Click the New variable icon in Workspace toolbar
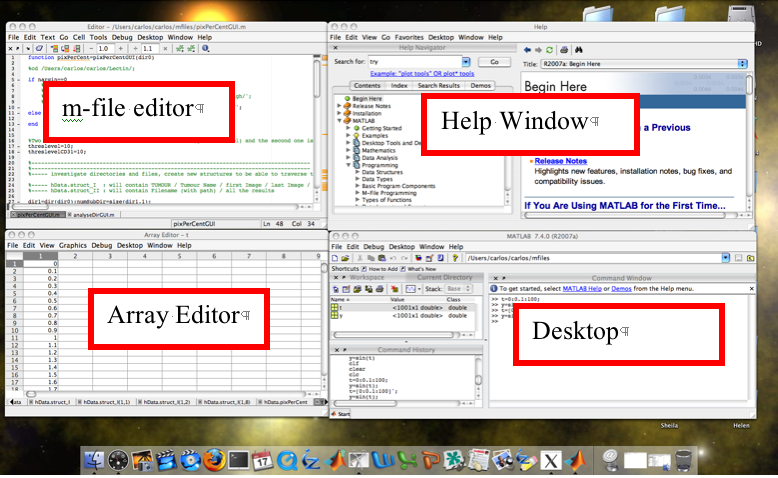The height and width of the screenshot is (478, 778). [x=335, y=289]
